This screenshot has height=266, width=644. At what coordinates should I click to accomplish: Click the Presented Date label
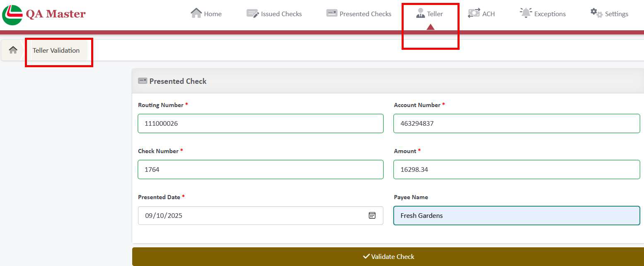pyautogui.click(x=159, y=197)
